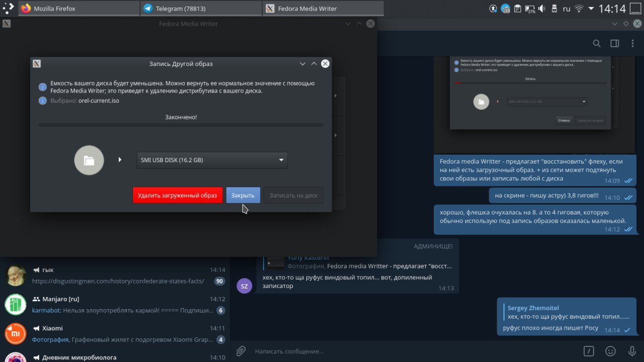The image size is (644, 362).
Task: Open the Fedora Media Writer main window menu icon
Action: 7,23
